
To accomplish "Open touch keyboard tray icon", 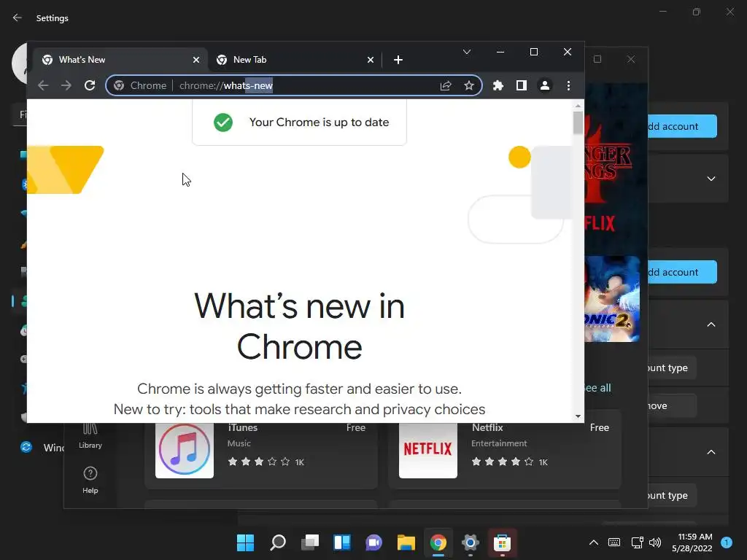I will tap(614, 542).
